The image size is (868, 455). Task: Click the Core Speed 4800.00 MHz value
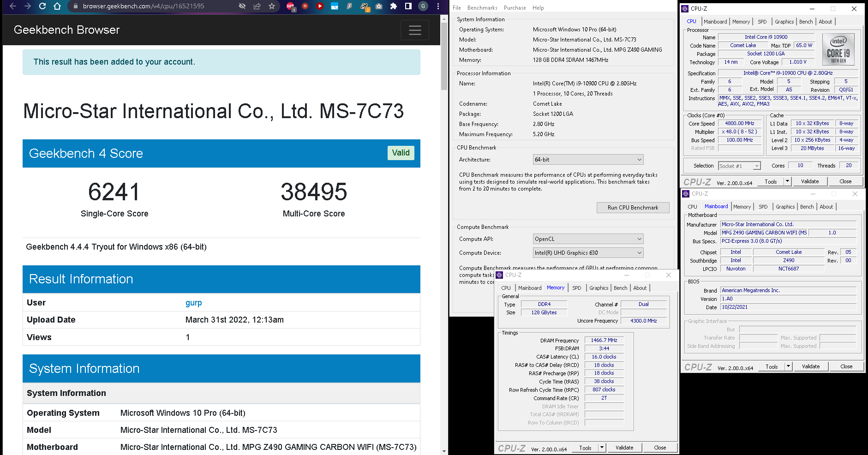(x=740, y=124)
